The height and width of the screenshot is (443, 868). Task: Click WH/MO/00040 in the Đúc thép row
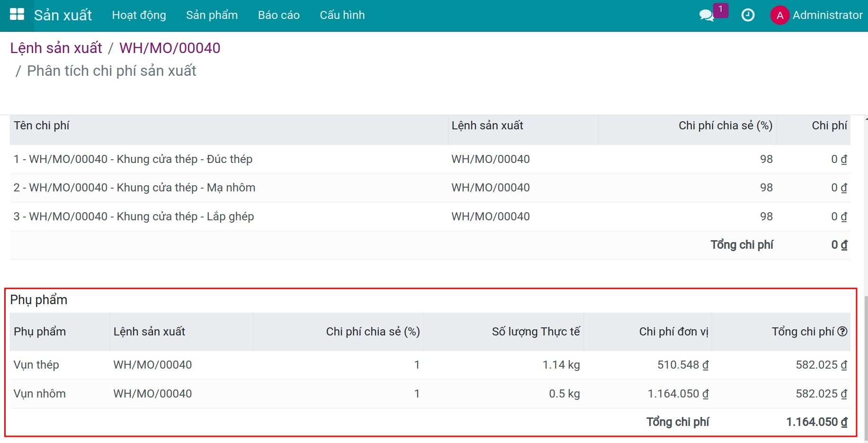(491, 159)
